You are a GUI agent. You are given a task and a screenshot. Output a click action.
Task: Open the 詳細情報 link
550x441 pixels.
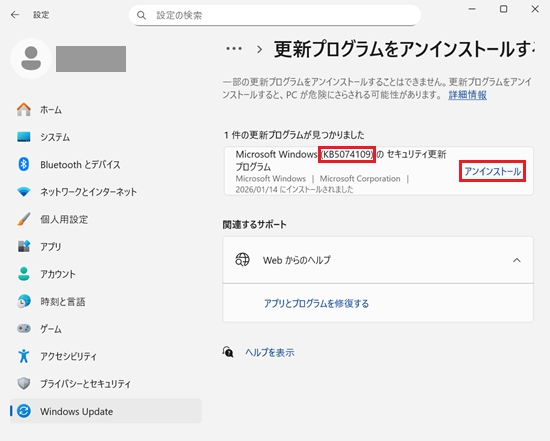(467, 95)
